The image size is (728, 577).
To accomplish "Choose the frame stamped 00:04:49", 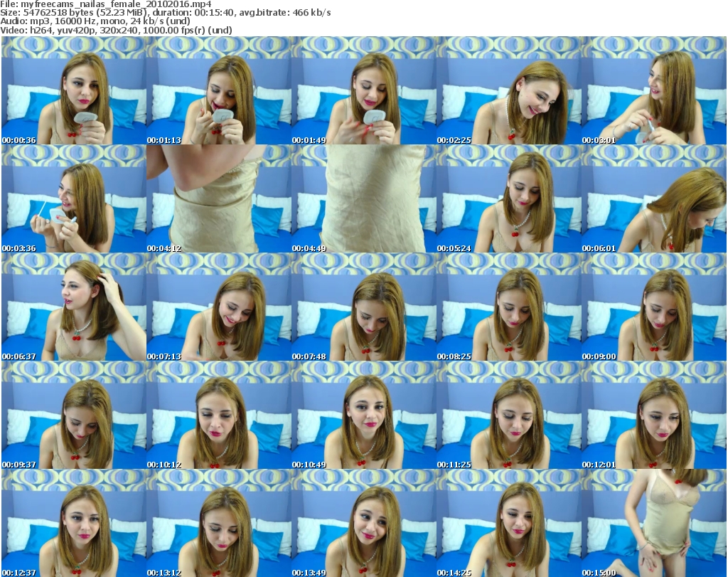I will [x=363, y=198].
